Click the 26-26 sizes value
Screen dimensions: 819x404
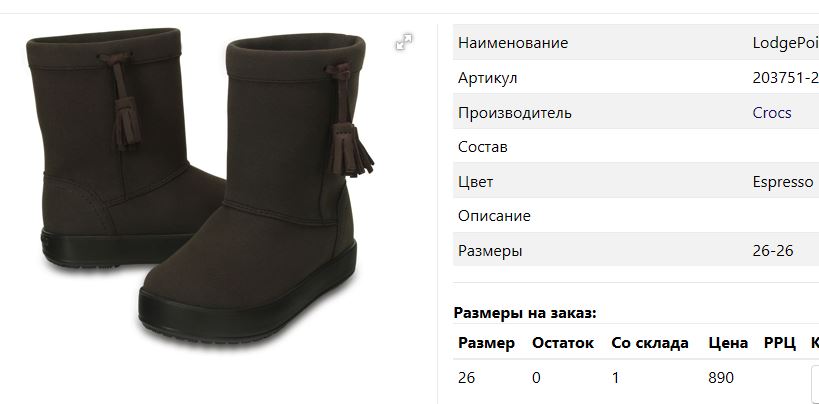[773, 251]
